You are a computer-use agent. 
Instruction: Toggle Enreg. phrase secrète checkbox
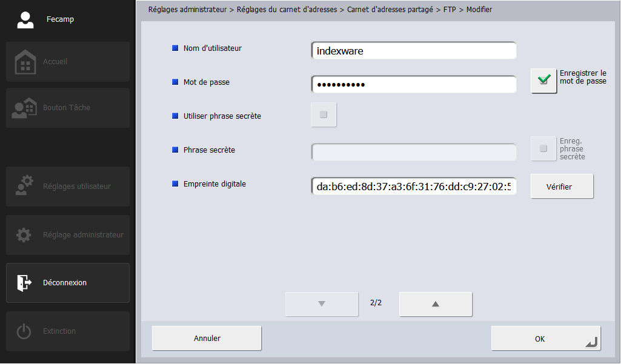click(x=543, y=149)
